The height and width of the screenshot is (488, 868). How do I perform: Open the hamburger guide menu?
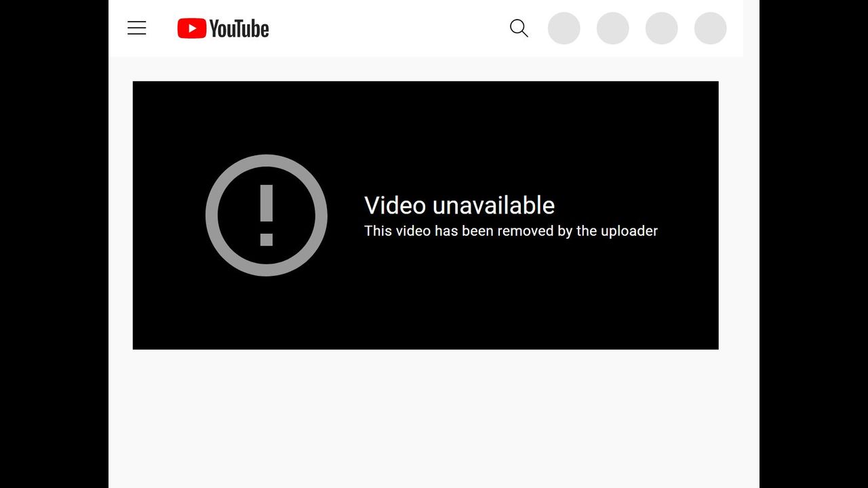pos(137,28)
